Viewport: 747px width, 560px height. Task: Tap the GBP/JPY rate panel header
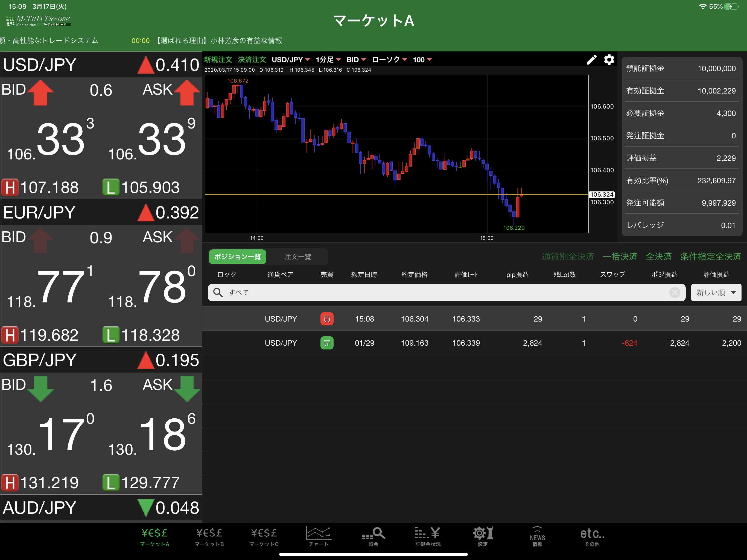[x=101, y=360]
